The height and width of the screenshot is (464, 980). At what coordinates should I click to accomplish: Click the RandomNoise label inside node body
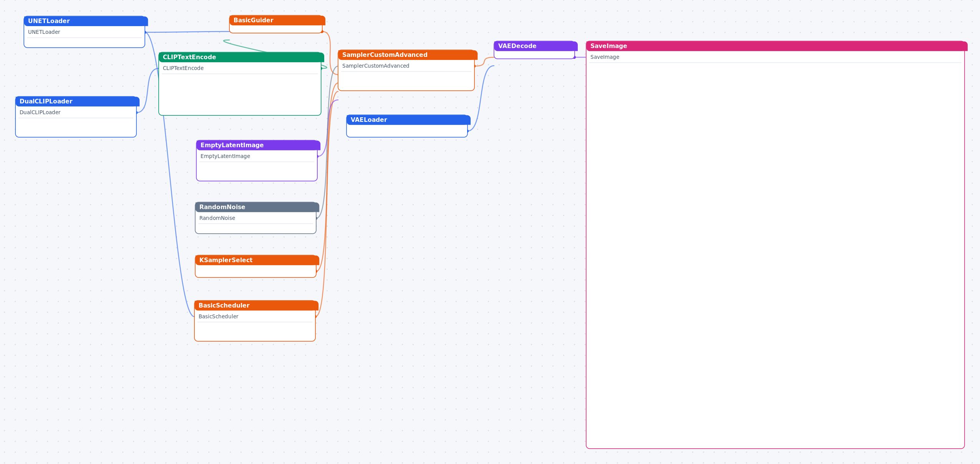217,218
